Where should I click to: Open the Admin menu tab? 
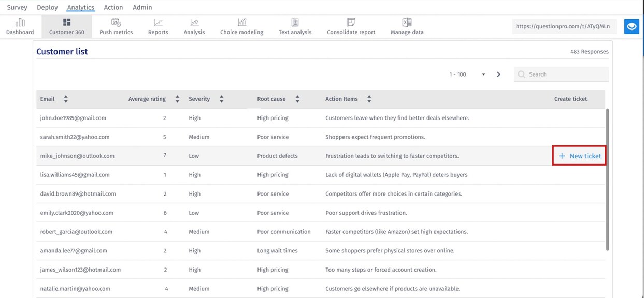pyautogui.click(x=142, y=7)
